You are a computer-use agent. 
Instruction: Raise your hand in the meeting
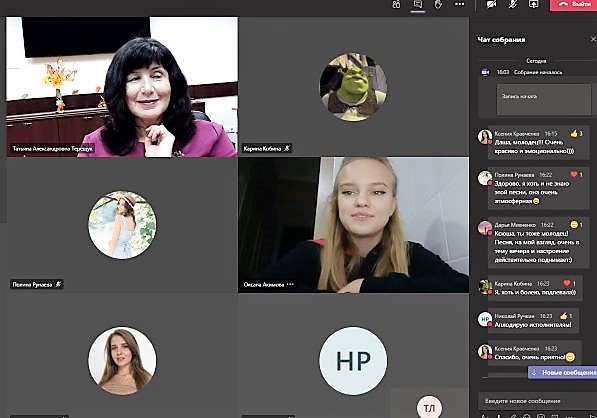439,4
